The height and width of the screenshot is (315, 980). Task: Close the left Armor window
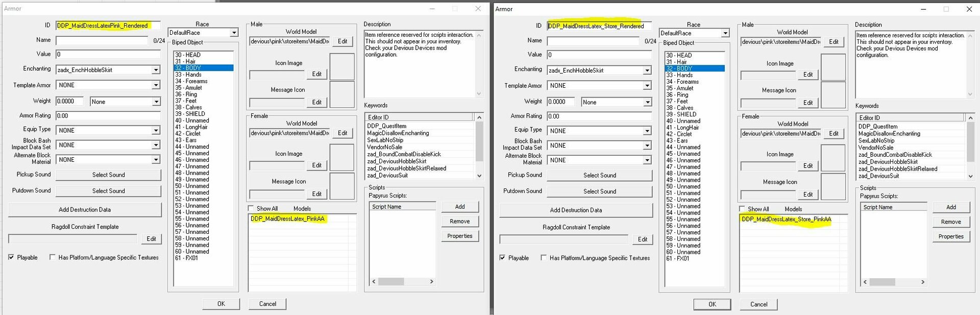click(x=478, y=9)
